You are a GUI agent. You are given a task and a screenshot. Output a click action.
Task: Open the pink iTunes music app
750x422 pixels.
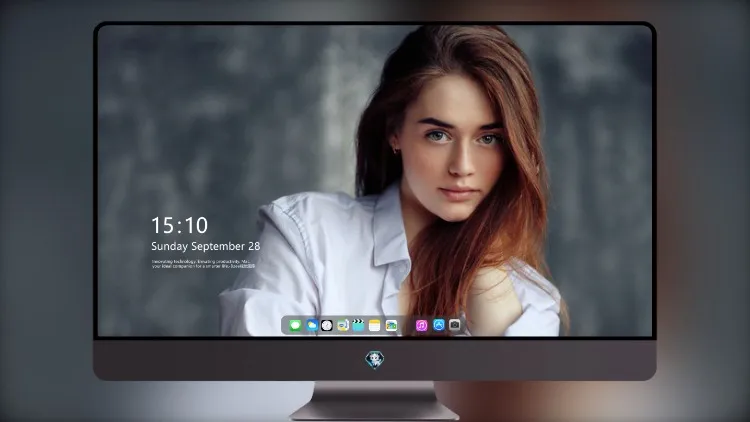click(421, 325)
